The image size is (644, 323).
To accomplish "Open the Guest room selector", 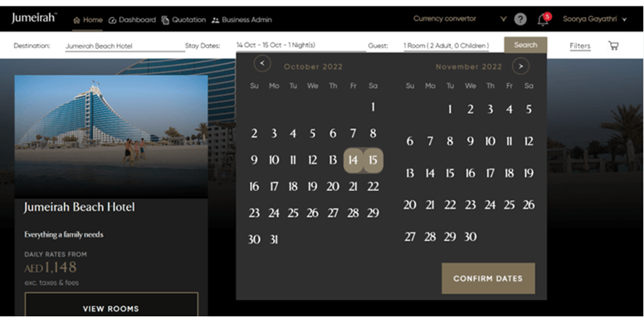I will [x=446, y=46].
